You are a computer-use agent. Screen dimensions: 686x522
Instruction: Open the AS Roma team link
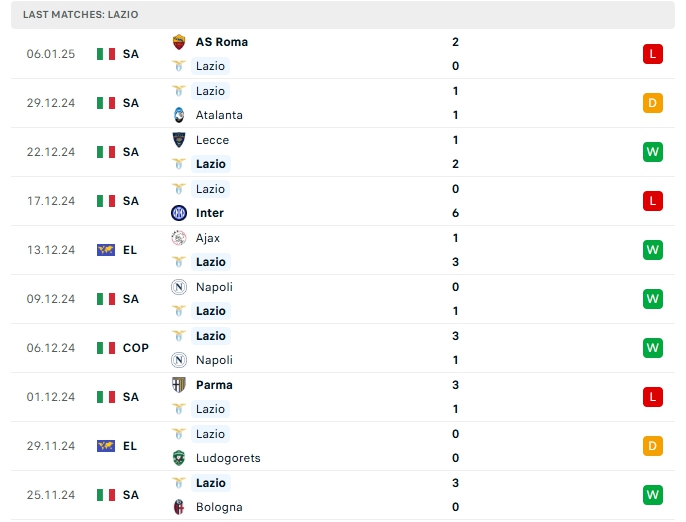[222, 42]
